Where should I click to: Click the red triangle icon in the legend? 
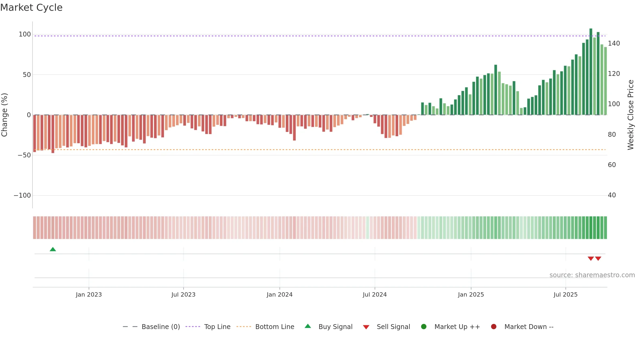[x=366, y=327]
